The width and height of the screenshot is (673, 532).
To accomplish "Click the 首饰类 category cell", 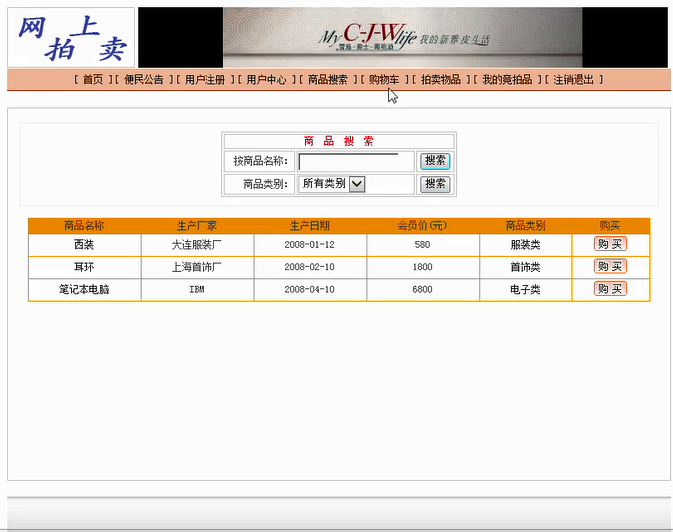I will [x=525, y=268].
